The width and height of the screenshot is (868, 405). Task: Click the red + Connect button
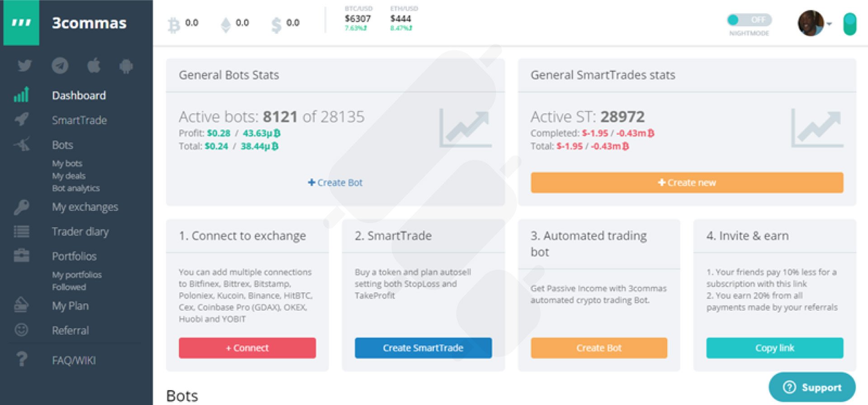tap(247, 348)
